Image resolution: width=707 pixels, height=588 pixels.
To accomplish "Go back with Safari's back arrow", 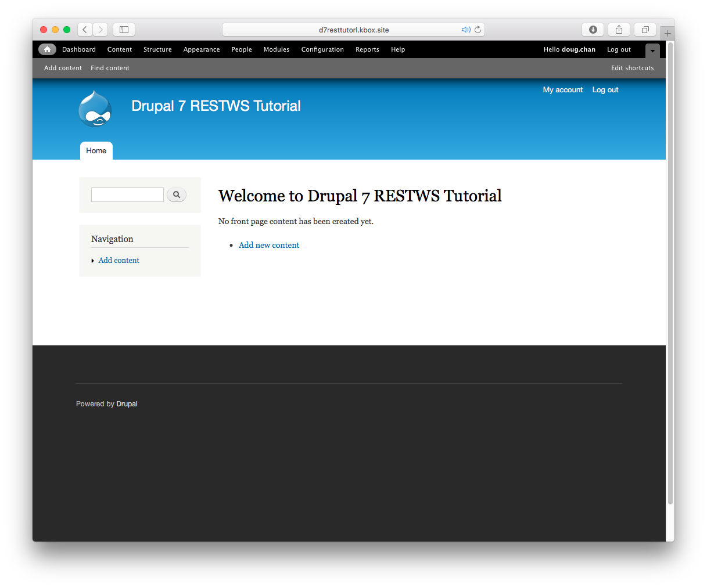I will coord(85,30).
